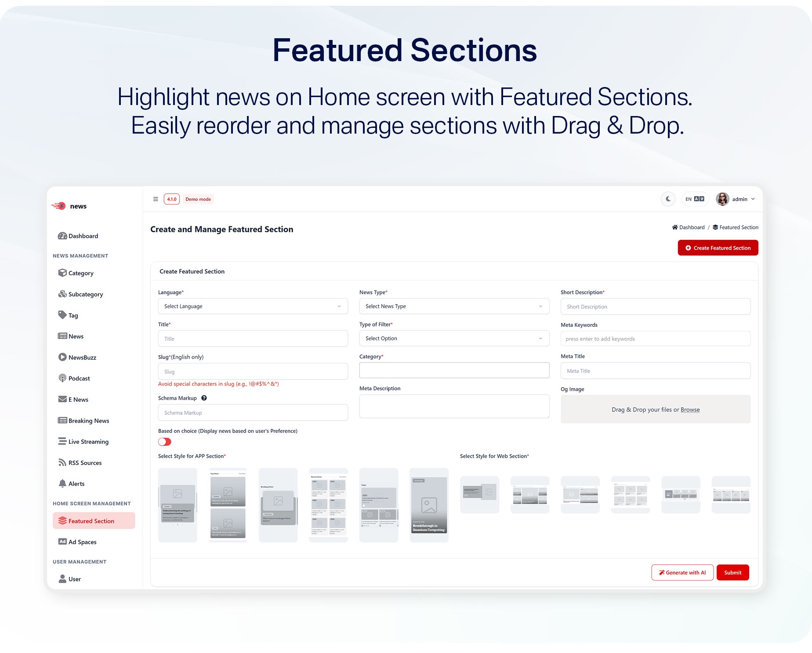Viewport: 812px width, 653px height.
Task: Click the Create Featured Section button
Action: (718, 248)
